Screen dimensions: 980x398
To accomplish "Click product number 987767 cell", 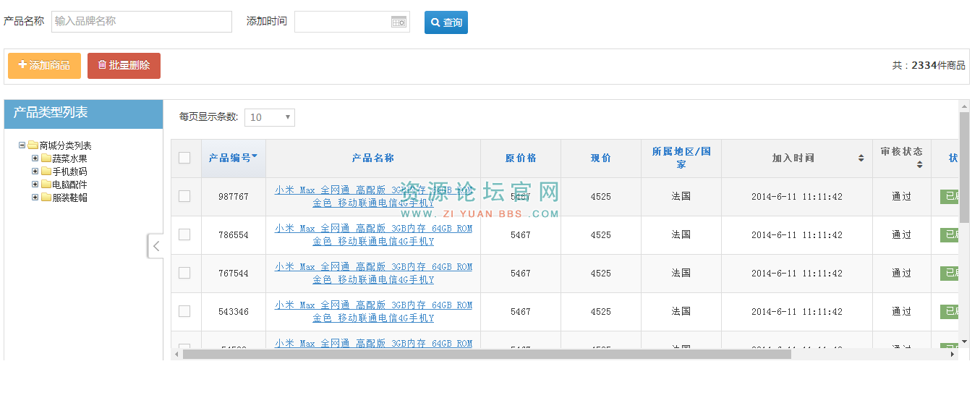I will coord(233,197).
